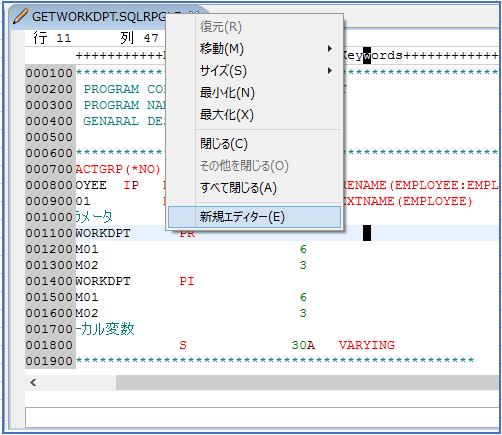
Task: Click sequence number 001100 in the gutter
Action: [x=49, y=233]
